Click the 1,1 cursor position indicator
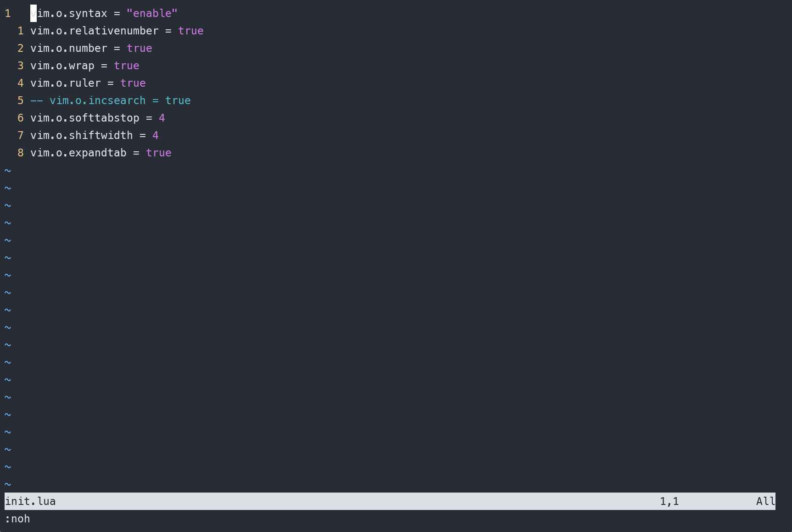This screenshot has width=792, height=532. click(669, 501)
